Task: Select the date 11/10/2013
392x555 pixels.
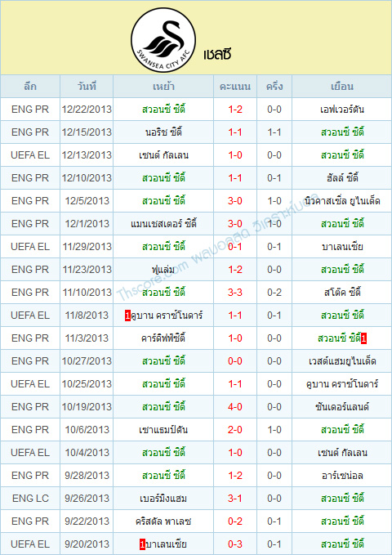Action: (87, 293)
